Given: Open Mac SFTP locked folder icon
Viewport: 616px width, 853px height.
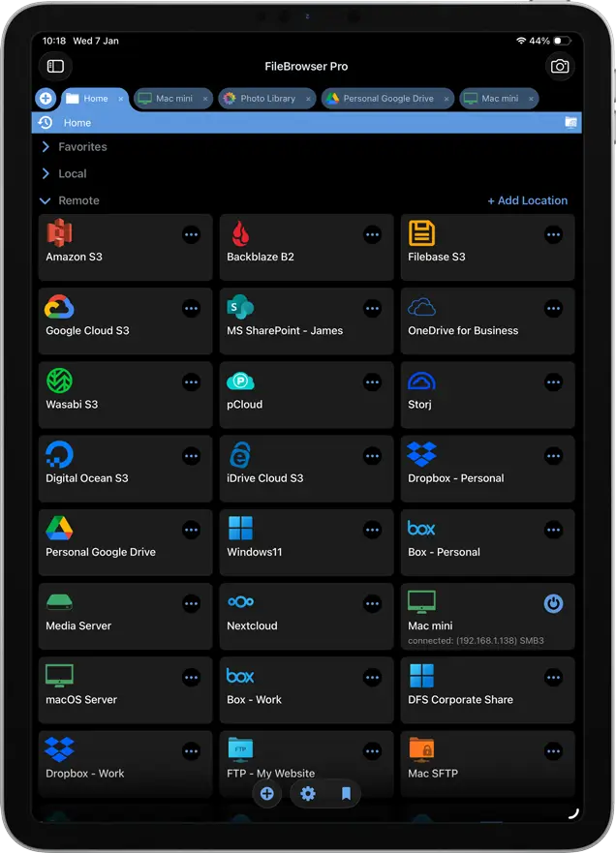Looking at the screenshot, I should 421,749.
